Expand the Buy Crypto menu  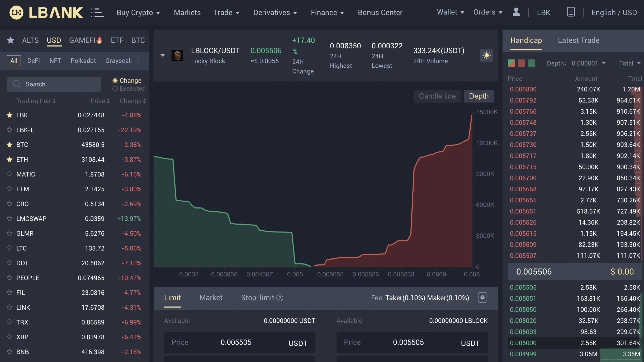[x=138, y=12]
